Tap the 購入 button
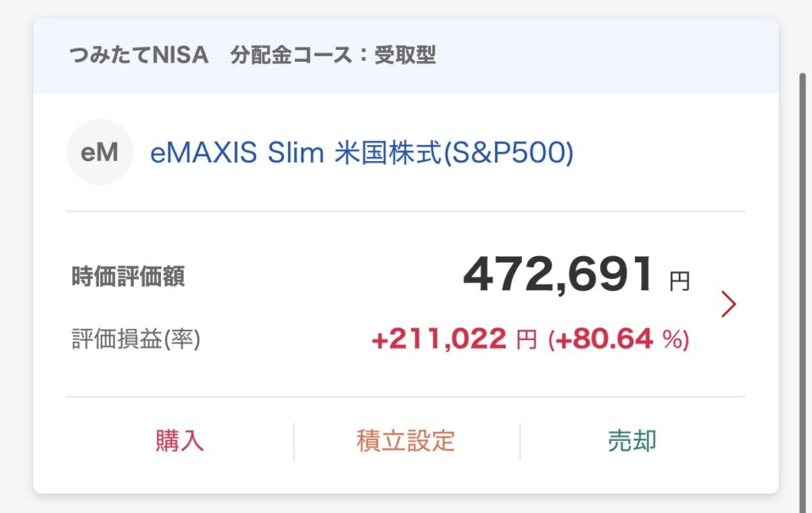 tap(180, 441)
